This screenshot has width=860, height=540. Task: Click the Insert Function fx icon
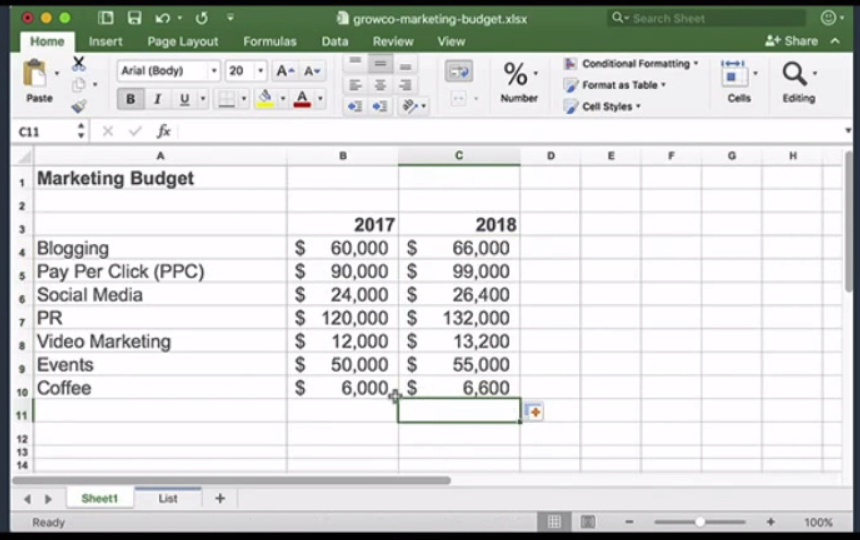tap(163, 131)
